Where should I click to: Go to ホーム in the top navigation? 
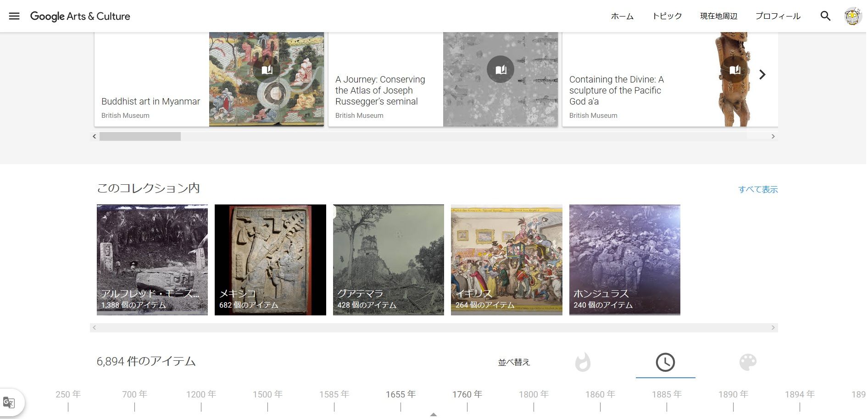pos(622,16)
